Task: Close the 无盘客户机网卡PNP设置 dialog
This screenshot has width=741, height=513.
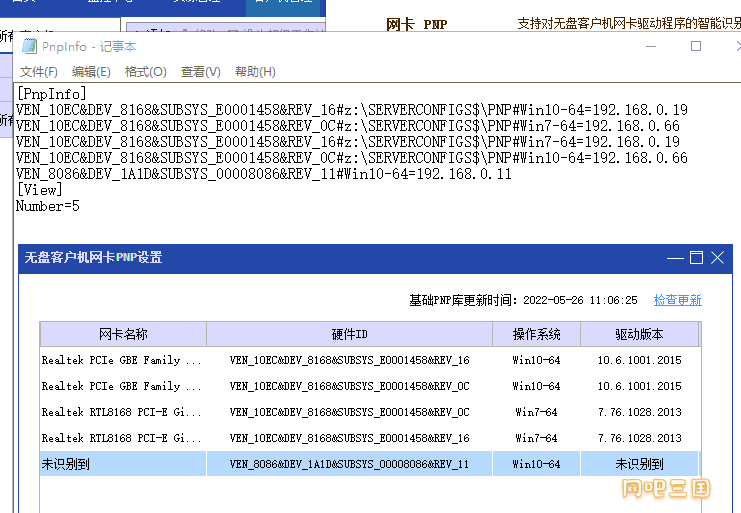Action: [x=717, y=258]
